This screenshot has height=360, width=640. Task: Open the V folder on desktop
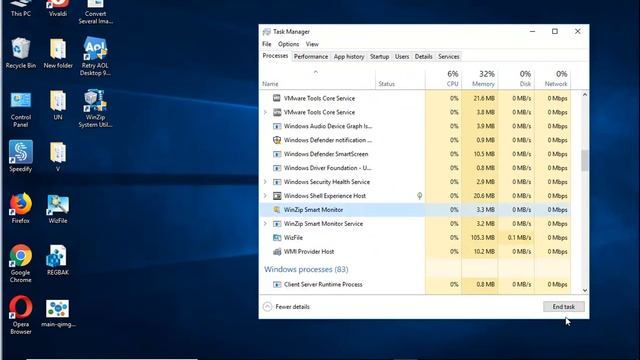(x=58, y=156)
